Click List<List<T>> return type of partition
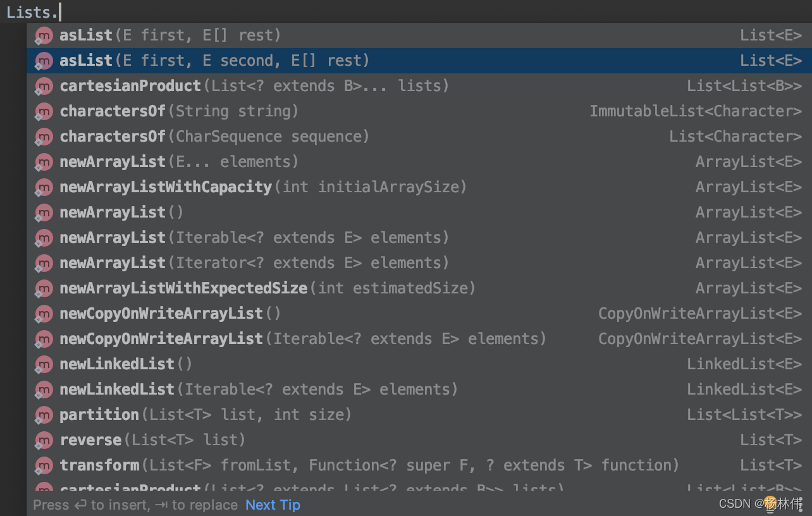 point(744,415)
